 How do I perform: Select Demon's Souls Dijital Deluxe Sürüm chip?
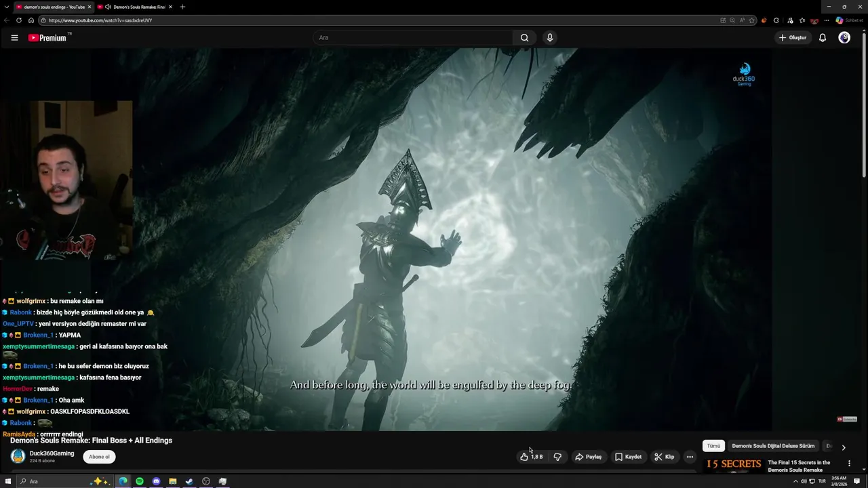click(x=773, y=446)
